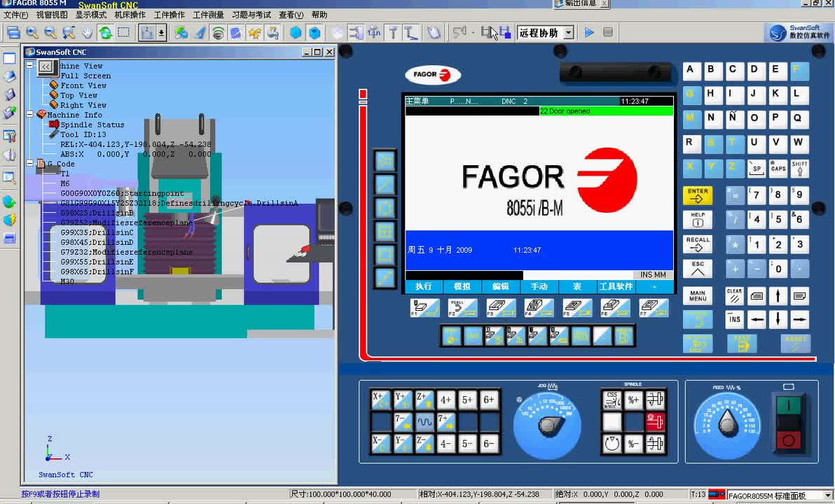Toggle the INS insert key
The width and height of the screenshot is (835, 504).
pos(734,319)
